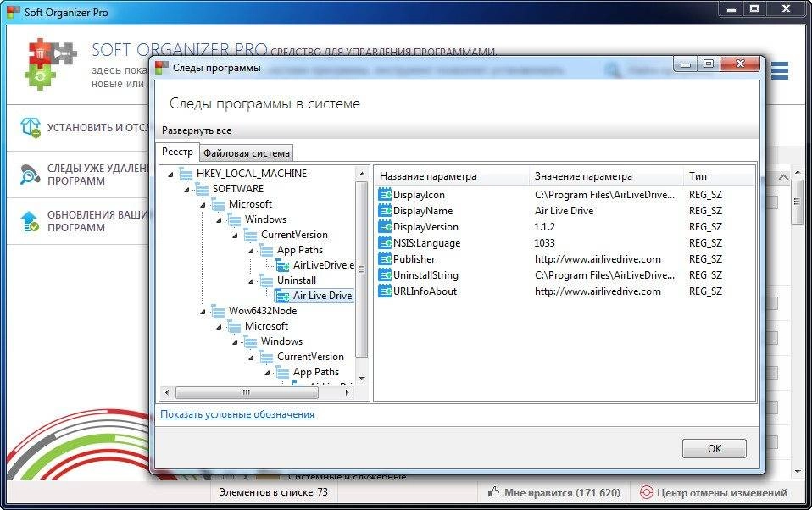Collapse the first Windows tree node
The height and width of the screenshot is (510, 812).
[x=219, y=220]
